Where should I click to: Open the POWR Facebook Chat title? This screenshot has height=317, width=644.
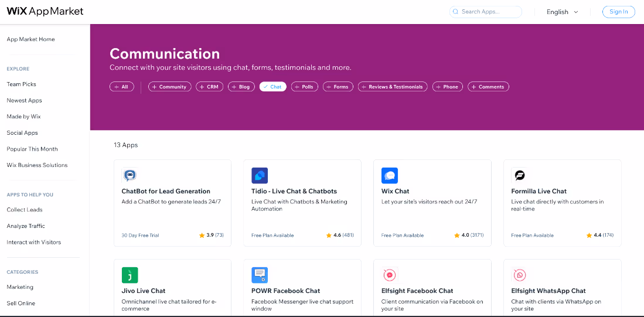tap(286, 291)
